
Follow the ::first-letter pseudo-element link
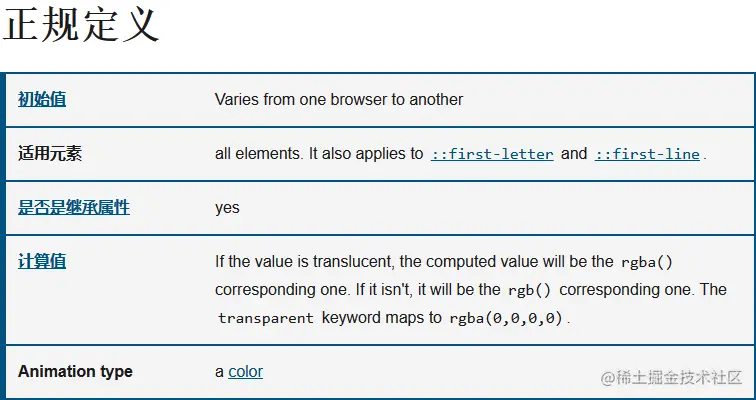(492, 154)
